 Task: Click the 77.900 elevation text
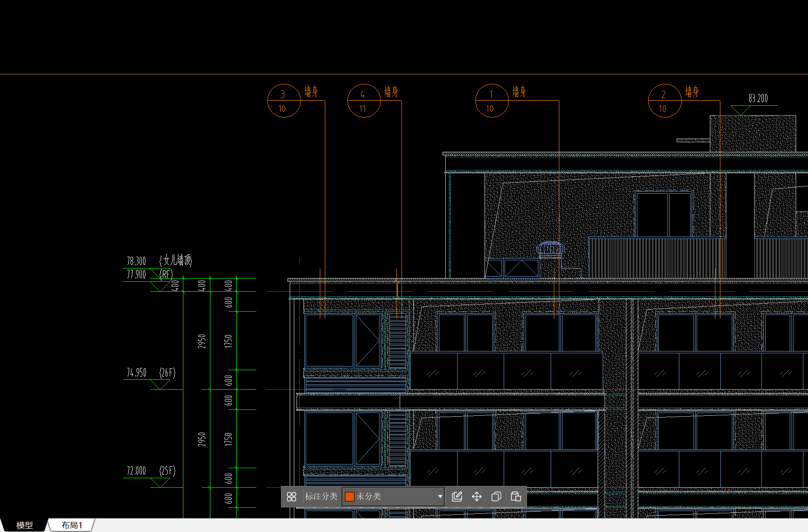[x=136, y=274]
